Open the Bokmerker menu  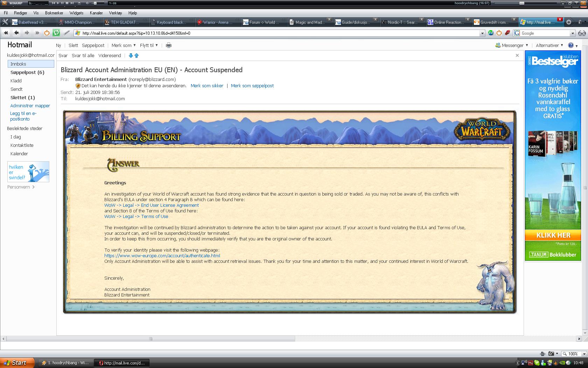pos(54,13)
